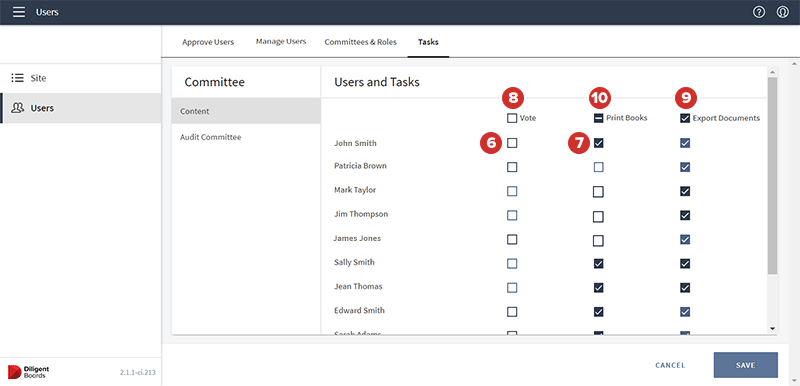Toggle Vote checkbox for John Smith
Image resolution: width=800 pixels, height=386 pixels.
[512, 143]
